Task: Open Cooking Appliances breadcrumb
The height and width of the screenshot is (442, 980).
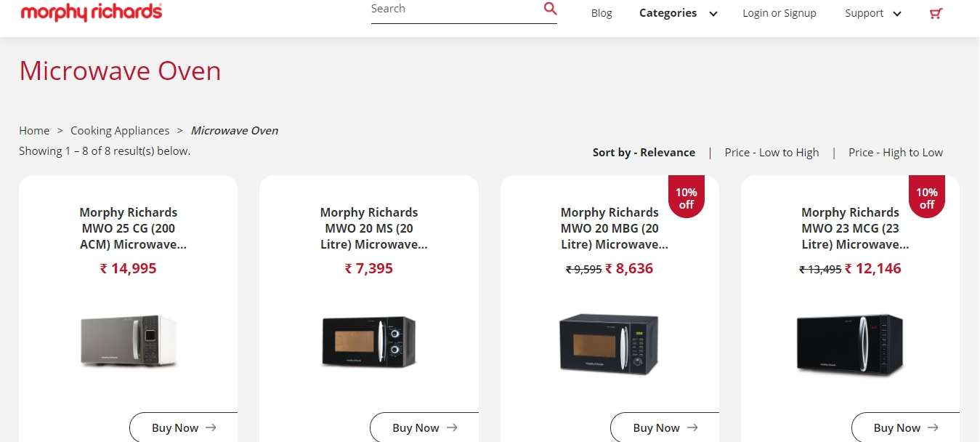Action: tap(120, 131)
